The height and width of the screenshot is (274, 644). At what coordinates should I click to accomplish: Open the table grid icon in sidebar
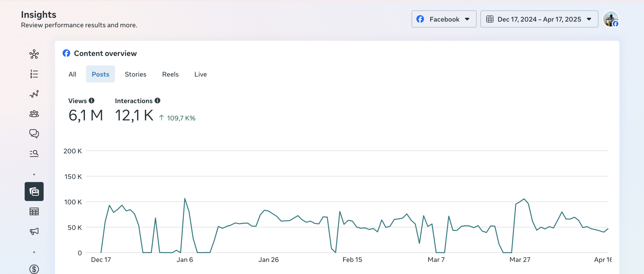tap(34, 211)
